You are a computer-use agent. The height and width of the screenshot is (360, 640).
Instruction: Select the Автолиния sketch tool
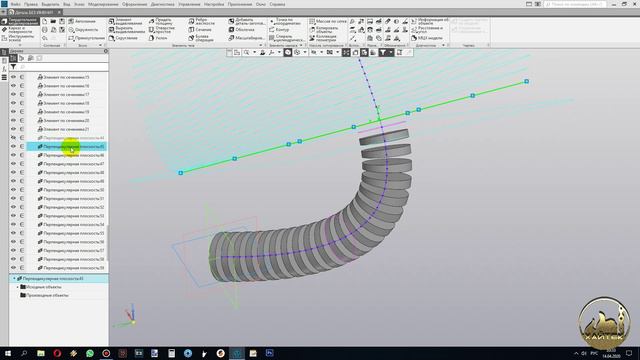pyautogui.click(x=82, y=21)
